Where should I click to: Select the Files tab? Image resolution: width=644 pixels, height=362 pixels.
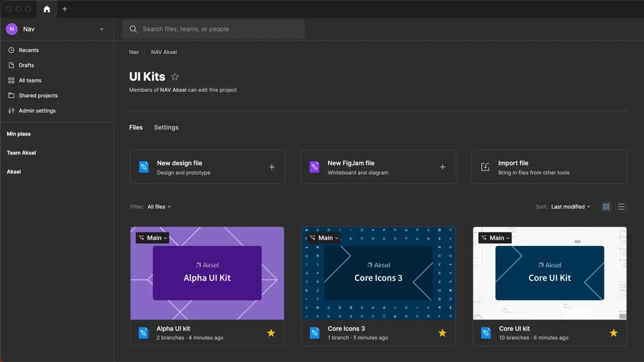click(136, 128)
